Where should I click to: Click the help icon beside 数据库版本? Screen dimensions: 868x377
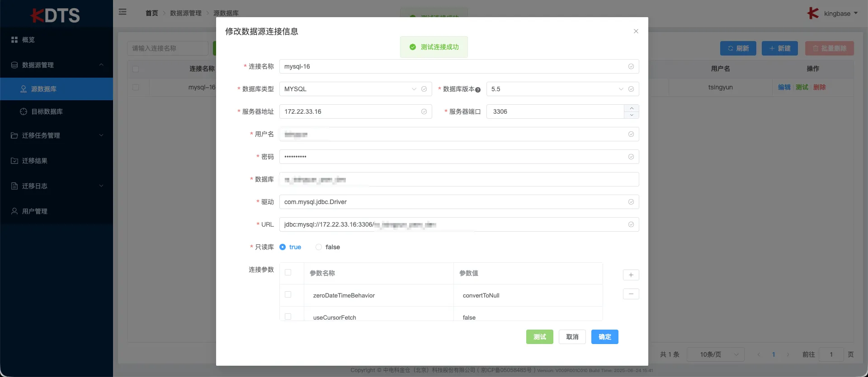[x=478, y=90]
